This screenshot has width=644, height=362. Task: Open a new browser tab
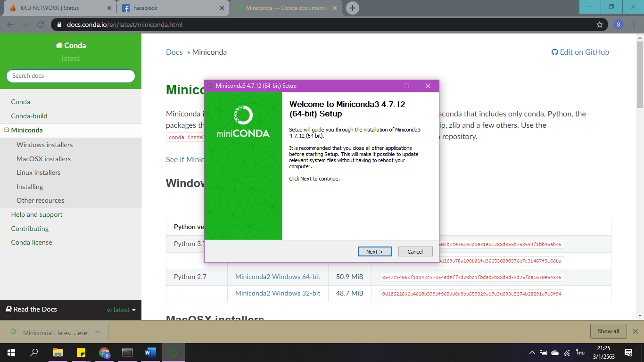(352, 8)
